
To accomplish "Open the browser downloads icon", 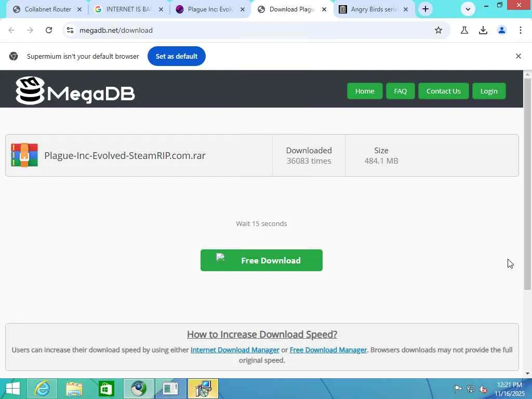I will pyautogui.click(x=483, y=30).
